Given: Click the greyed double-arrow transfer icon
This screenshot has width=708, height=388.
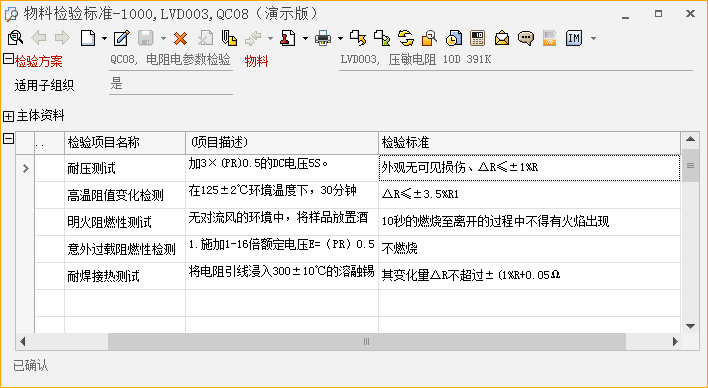Looking at the screenshot, I should [253, 38].
